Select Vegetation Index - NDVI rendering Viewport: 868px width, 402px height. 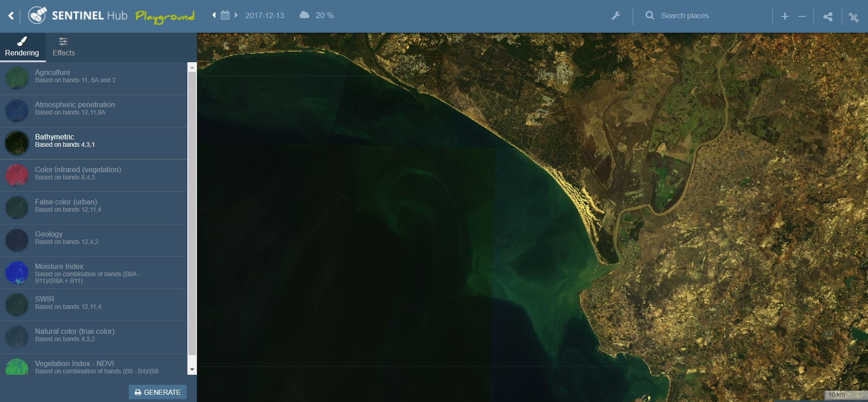93,364
